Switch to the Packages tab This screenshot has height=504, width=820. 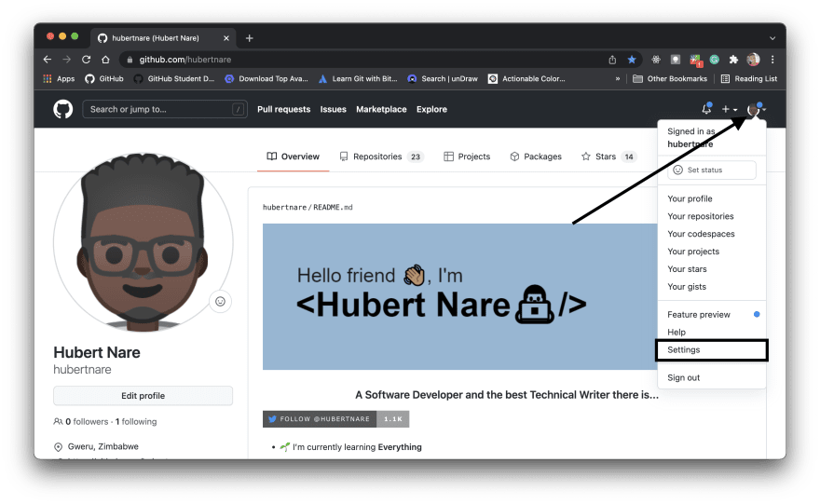click(536, 157)
